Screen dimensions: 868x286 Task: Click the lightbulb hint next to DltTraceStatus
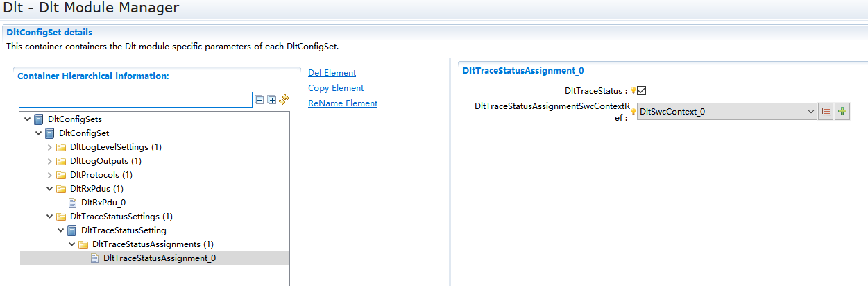tap(633, 91)
